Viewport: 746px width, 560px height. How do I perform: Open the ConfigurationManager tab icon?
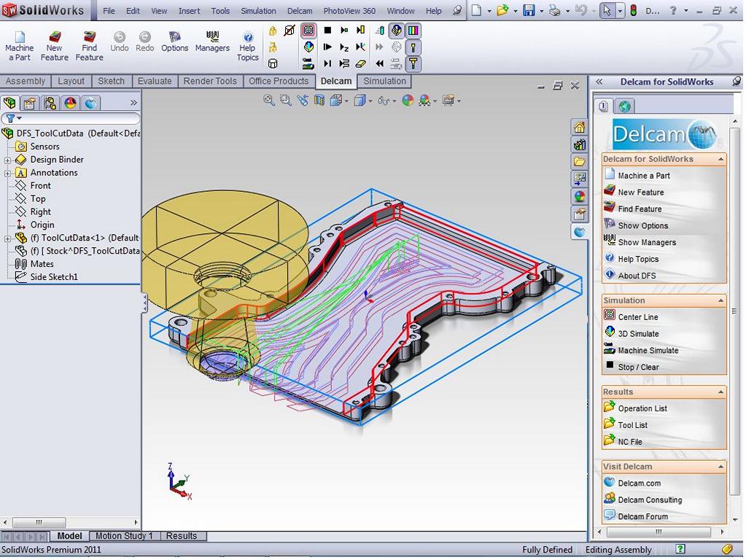50,103
